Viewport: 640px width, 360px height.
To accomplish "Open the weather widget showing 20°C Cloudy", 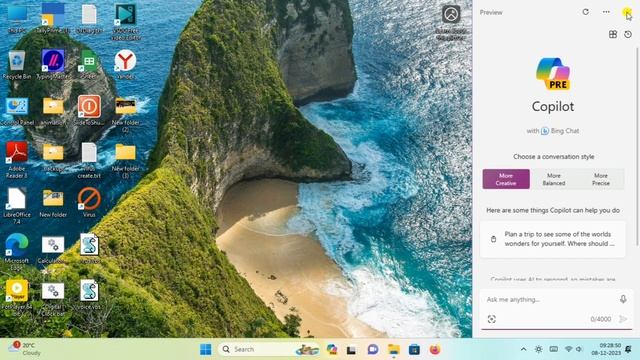I will (x=24, y=349).
